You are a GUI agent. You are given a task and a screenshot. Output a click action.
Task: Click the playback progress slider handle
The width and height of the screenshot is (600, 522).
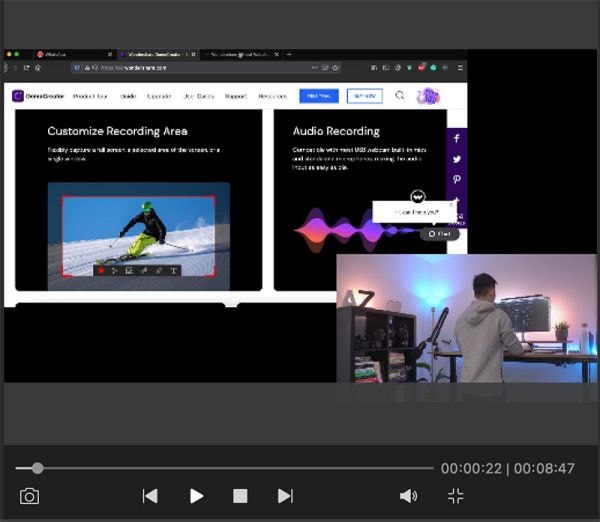(x=38, y=468)
